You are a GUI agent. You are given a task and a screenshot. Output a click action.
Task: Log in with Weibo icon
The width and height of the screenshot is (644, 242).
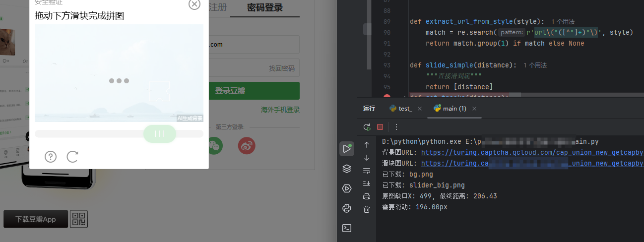click(247, 145)
